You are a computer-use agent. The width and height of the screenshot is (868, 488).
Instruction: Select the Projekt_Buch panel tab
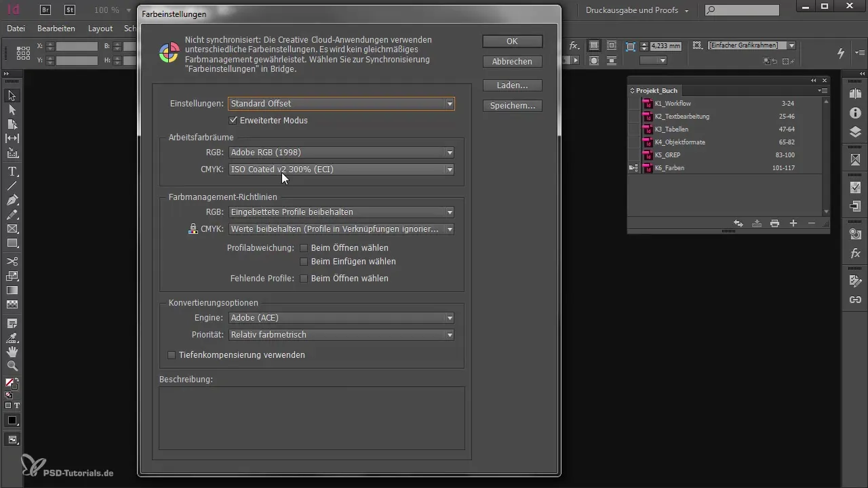coord(656,90)
